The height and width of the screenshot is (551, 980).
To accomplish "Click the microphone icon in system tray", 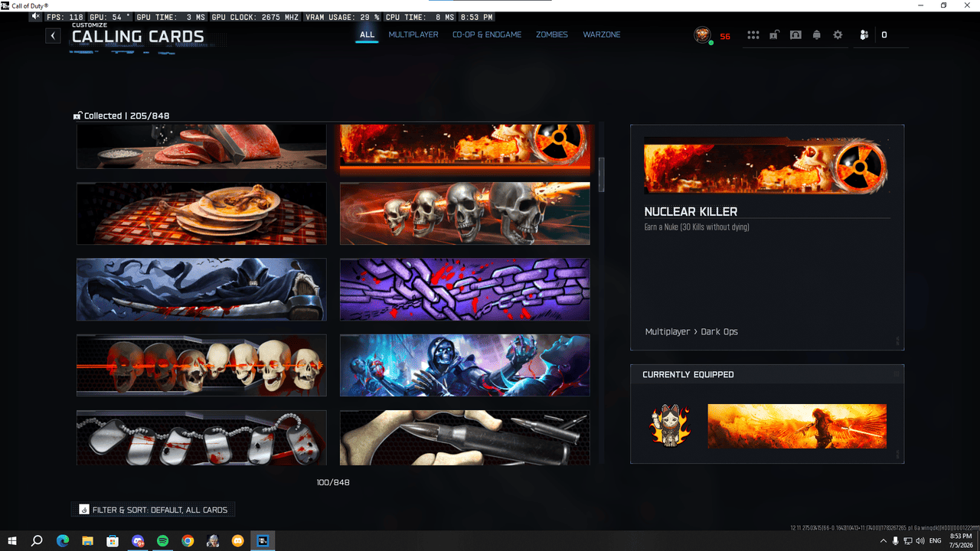I will [x=896, y=541].
